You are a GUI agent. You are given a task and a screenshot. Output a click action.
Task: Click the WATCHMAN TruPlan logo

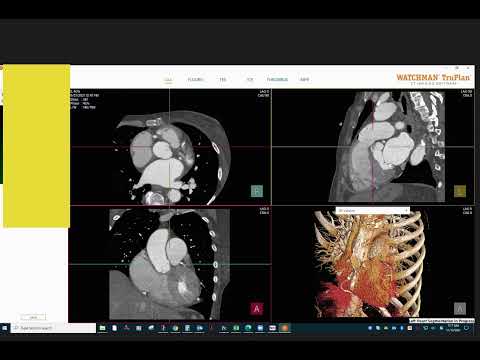coord(433,79)
